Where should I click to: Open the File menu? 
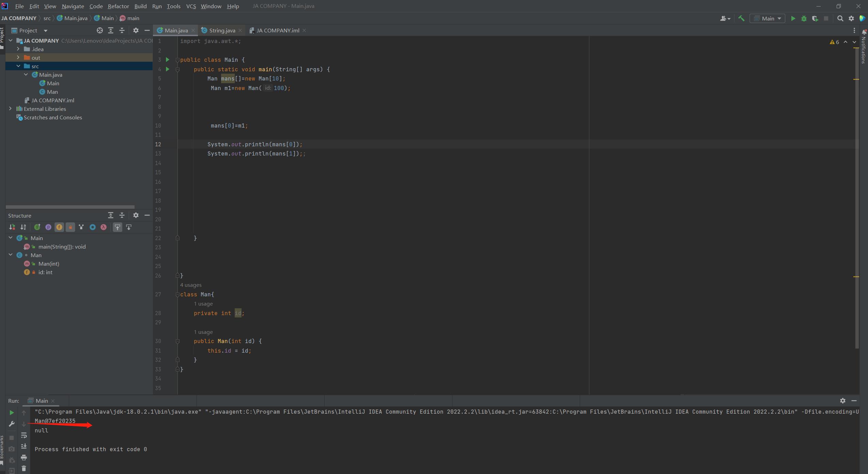coord(19,6)
